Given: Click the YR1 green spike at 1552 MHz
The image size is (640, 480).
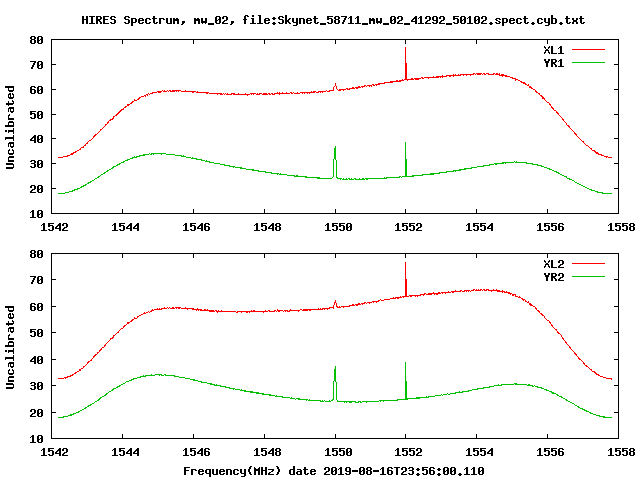Looking at the screenshot, I should coord(406,159).
